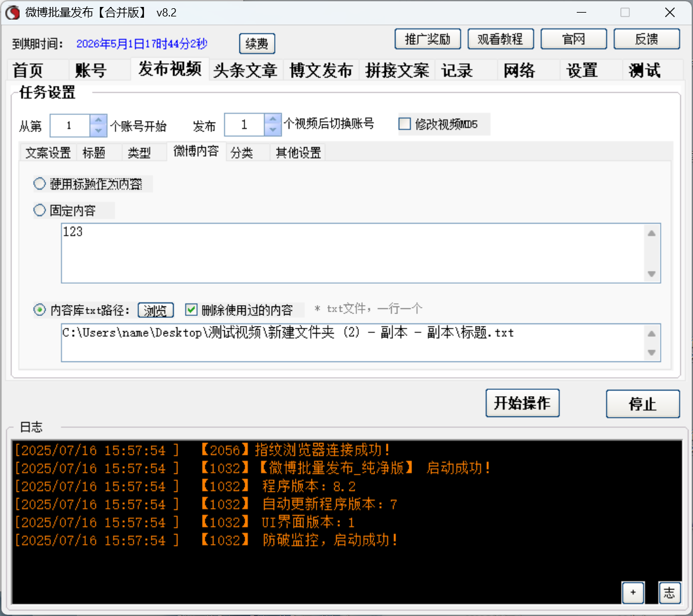This screenshot has height=616, width=693.
Task: Click the log line 自动更新程序版本:7
Action: tap(206, 505)
